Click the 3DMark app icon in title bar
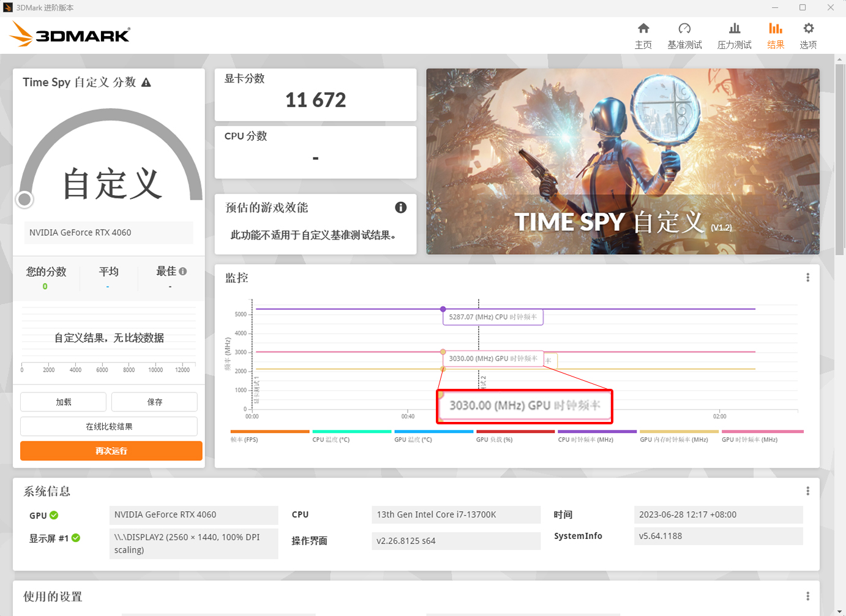 tap(8, 7)
